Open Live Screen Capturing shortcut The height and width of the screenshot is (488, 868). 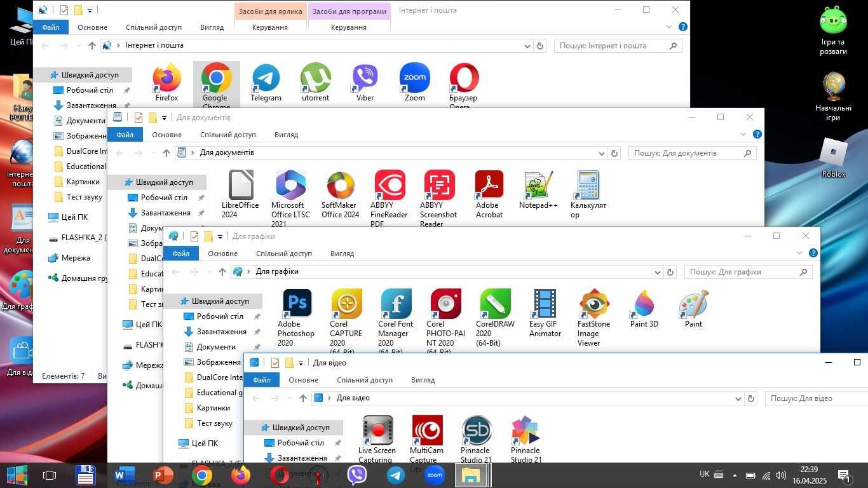pos(377,439)
